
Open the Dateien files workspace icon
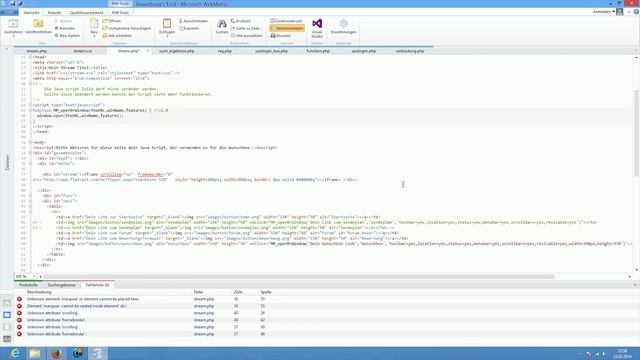7,315
